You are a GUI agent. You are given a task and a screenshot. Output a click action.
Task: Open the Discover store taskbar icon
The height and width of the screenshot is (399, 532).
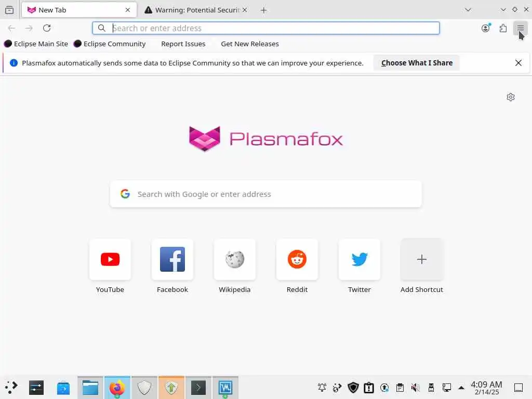[63, 388]
